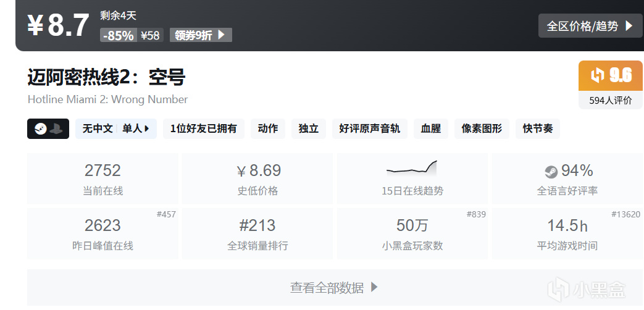
Task: Select the 好评原声音轨 soundtrack tag
Action: [370, 129]
